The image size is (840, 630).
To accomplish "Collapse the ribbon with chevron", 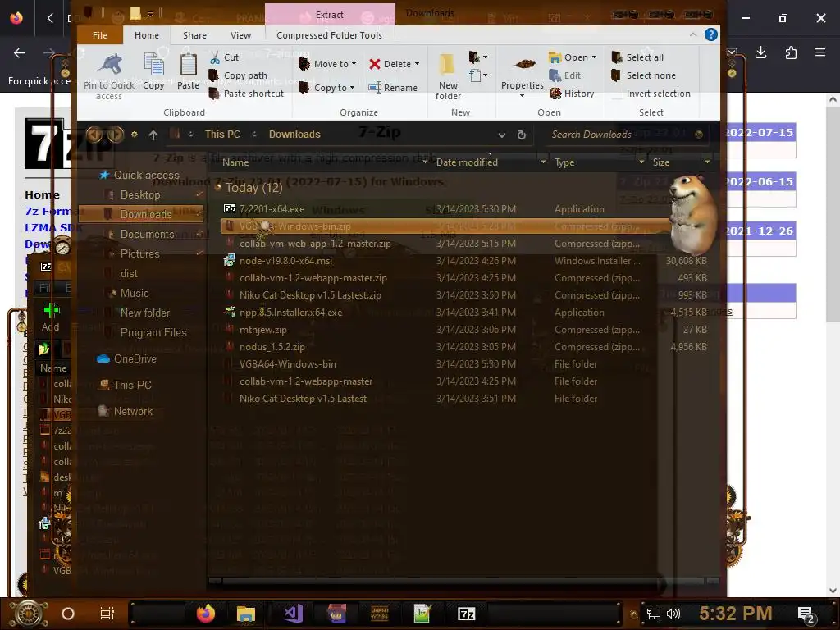I will point(692,34).
